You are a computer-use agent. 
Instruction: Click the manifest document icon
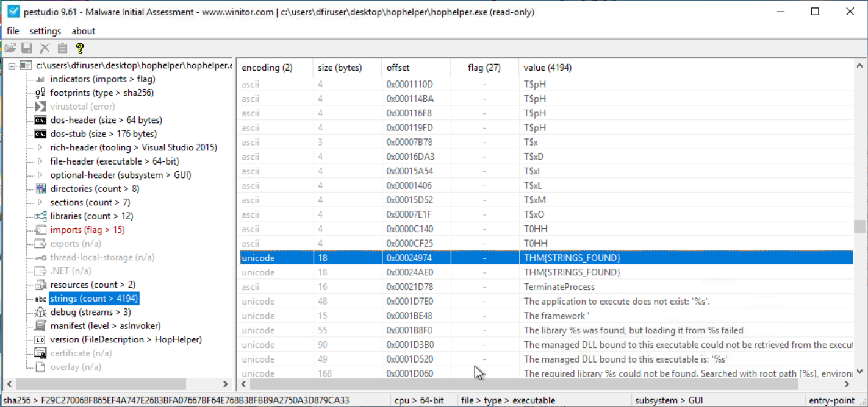pos(40,326)
